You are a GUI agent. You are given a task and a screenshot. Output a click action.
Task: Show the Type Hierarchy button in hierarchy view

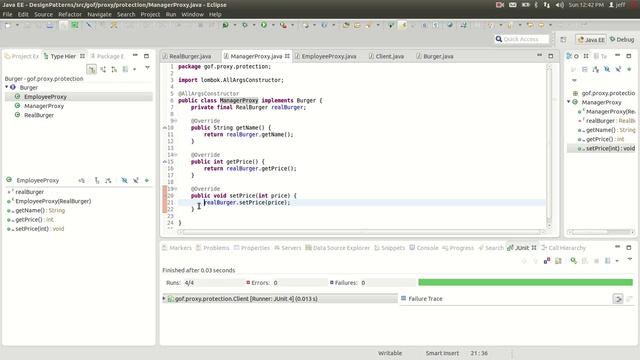(x=91, y=69)
